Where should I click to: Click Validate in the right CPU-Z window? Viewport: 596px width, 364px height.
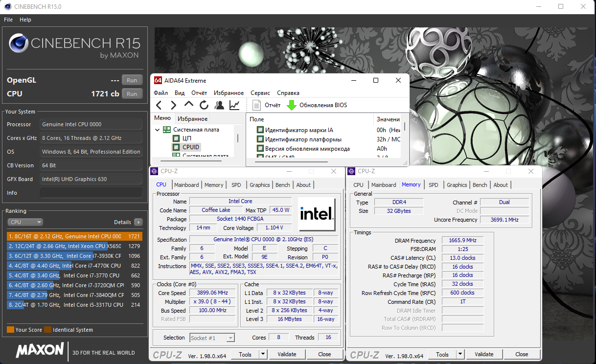point(483,354)
